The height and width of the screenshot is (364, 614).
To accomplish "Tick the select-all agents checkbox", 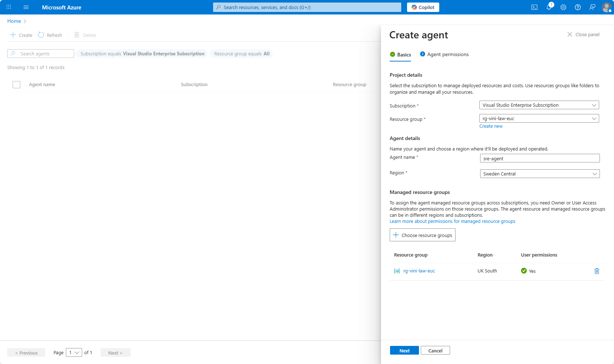I will tap(16, 85).
